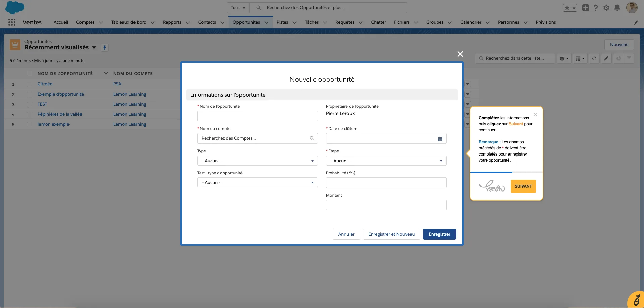Click the charts icon in list toolbar

coord(619,58)
